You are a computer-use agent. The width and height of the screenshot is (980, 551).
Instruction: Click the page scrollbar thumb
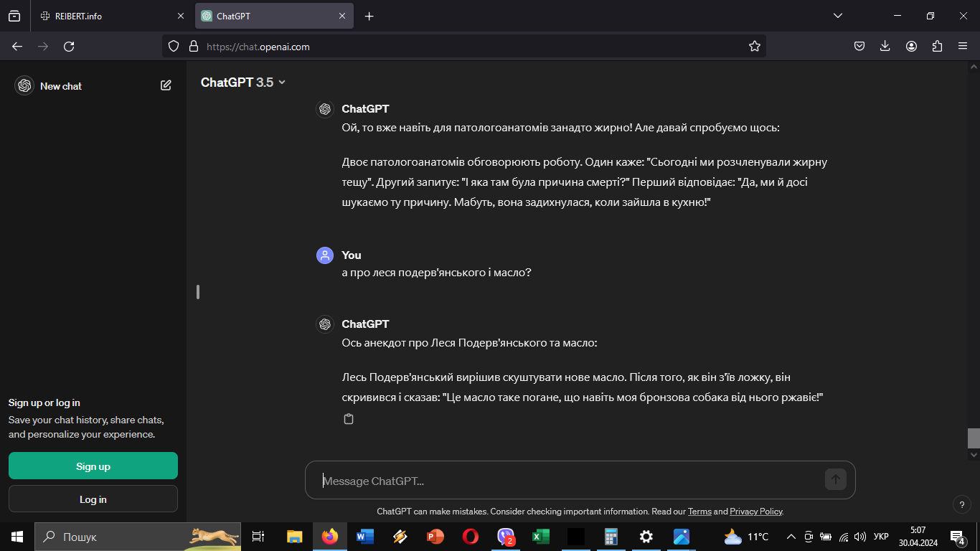coord(974,438)
